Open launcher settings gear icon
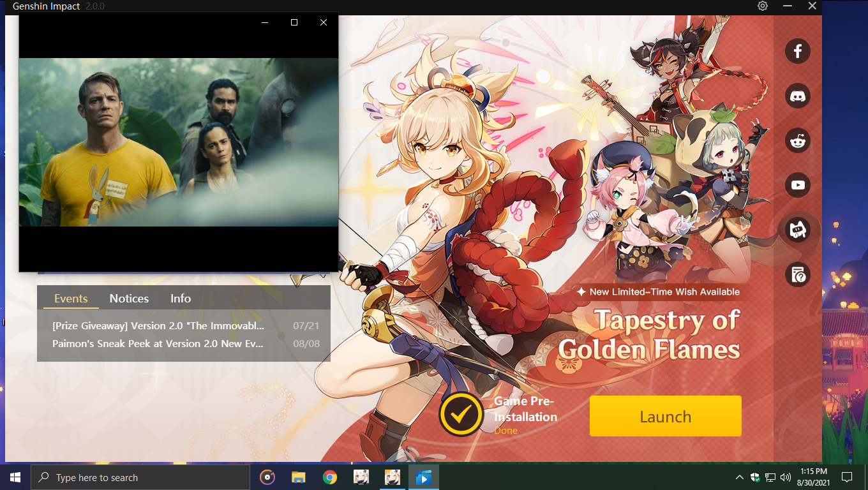Image resolution: width=868 pixels, height=490 pixels. (763, 6)
